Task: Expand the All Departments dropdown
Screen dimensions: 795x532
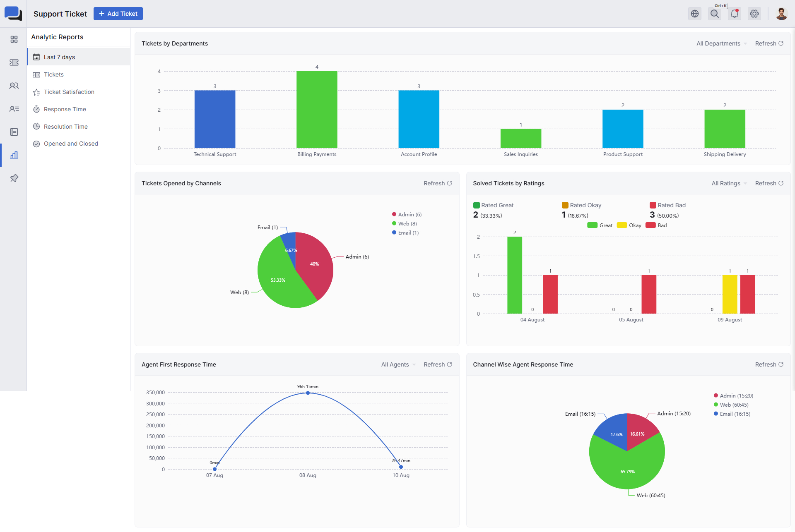Action: click(721, 43)
